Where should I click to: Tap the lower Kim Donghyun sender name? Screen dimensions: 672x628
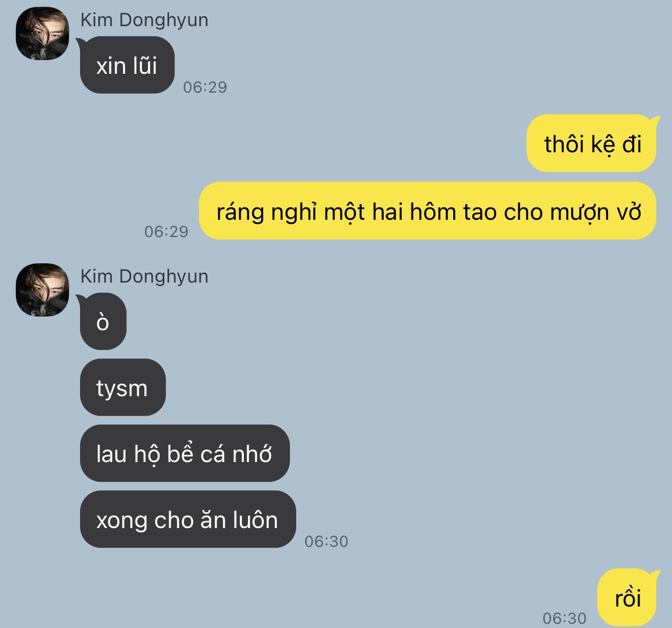tap(144, 276)
